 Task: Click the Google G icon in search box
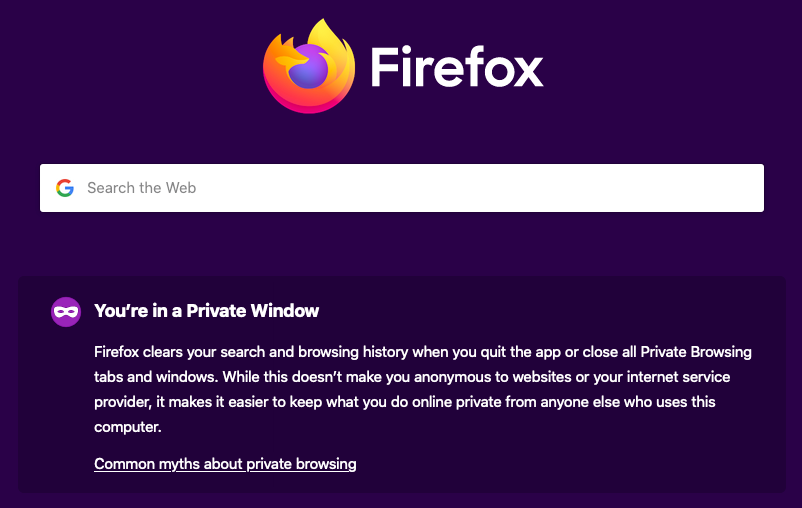pos(65,188)
